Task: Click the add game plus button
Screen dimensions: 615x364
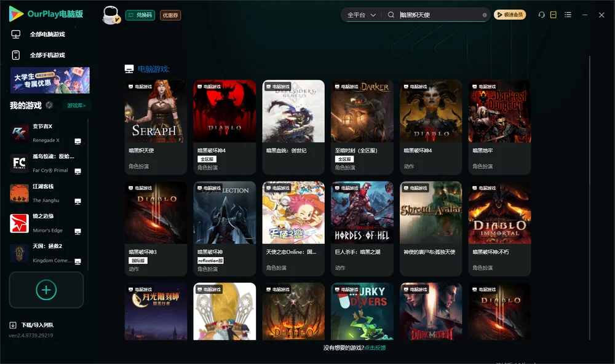Action: [x=46, y=290]
